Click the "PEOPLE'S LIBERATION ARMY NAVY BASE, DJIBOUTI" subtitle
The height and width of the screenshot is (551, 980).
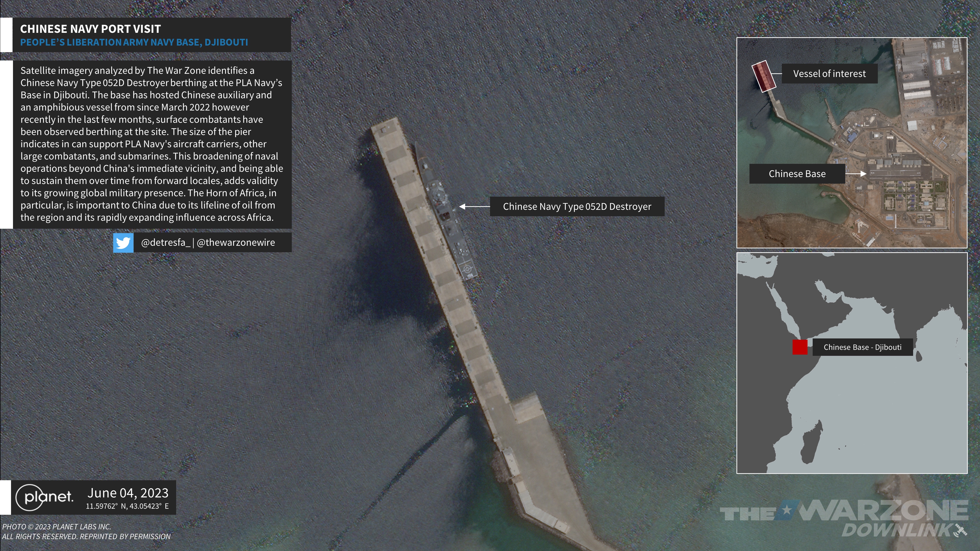pyautogui.click(x=134, y=42)
